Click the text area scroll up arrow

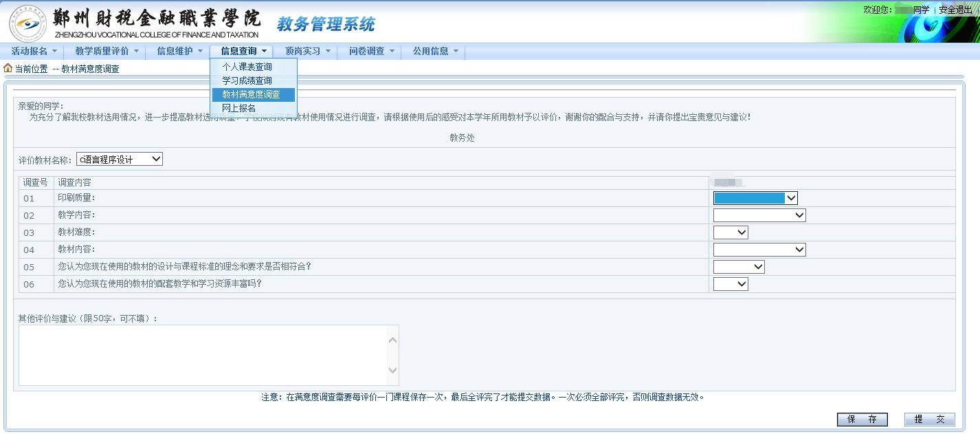393,340
